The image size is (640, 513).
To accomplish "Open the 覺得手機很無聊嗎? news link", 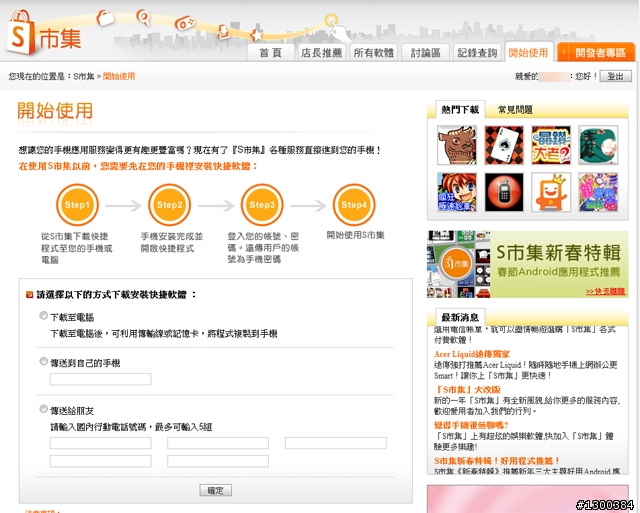I will tap(471, 425).
